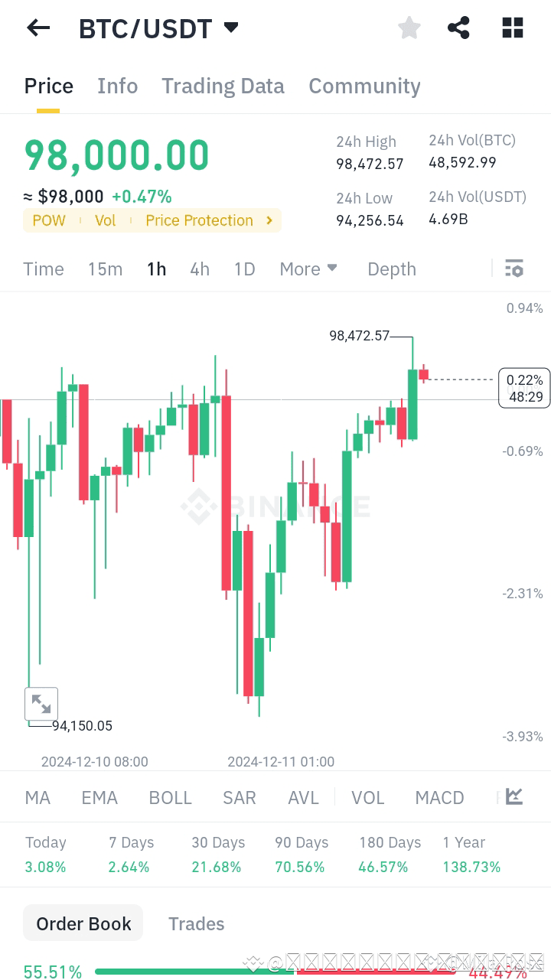
Task: Open the candlestick chart settings icon
Action: point(514,269)
